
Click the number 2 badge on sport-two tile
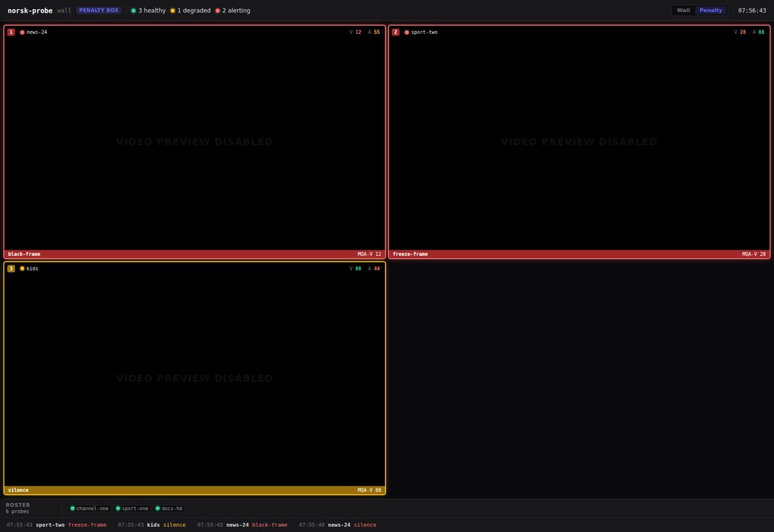[x=395, y=32]
